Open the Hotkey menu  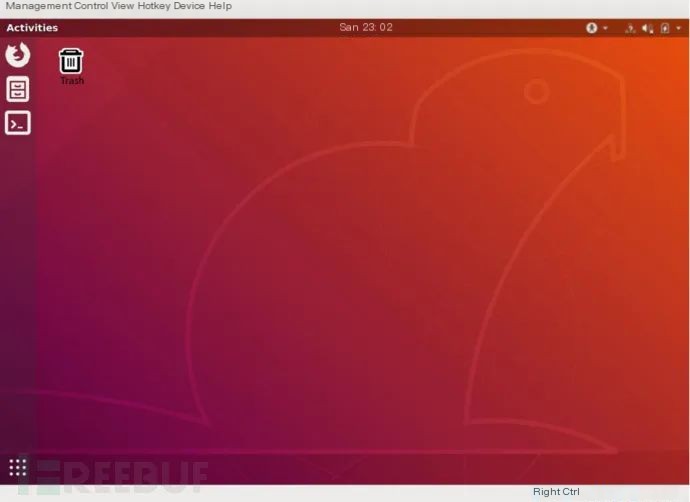coord(154,6)
